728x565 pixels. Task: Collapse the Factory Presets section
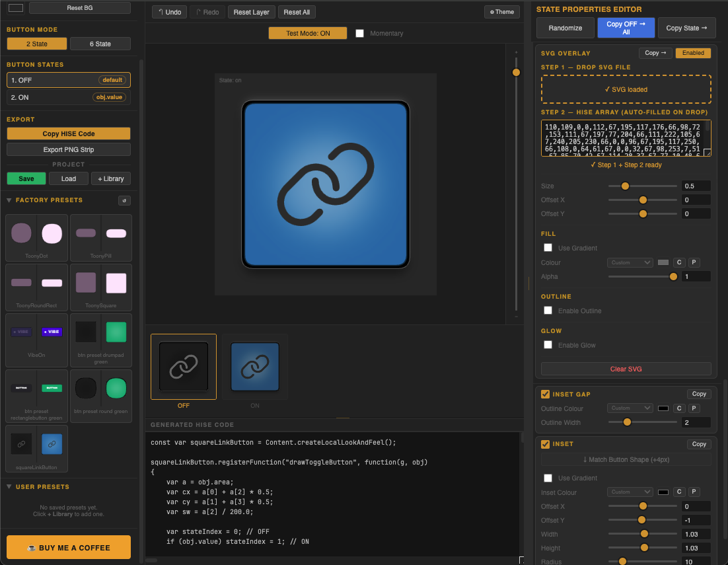tap(9, 200)
